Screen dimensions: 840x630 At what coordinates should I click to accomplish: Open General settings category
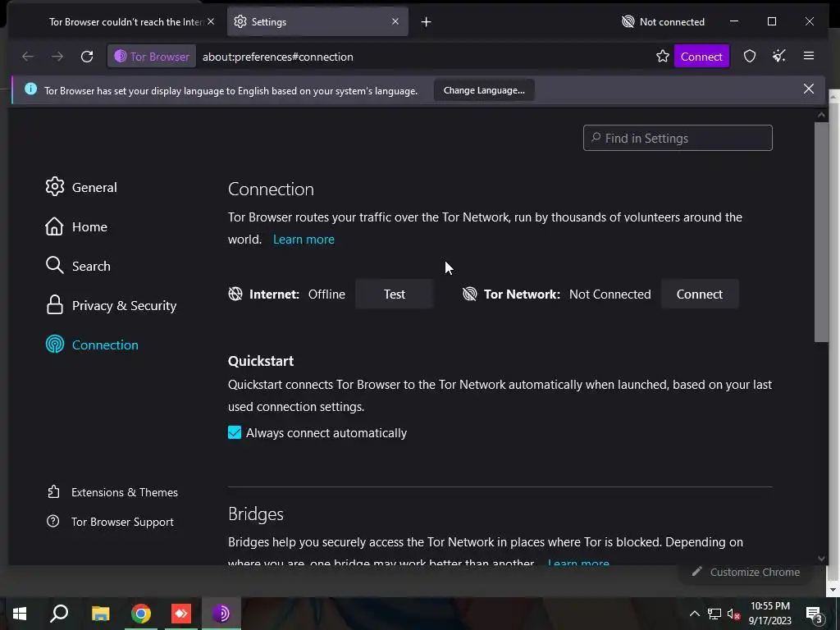click(81, 187)
